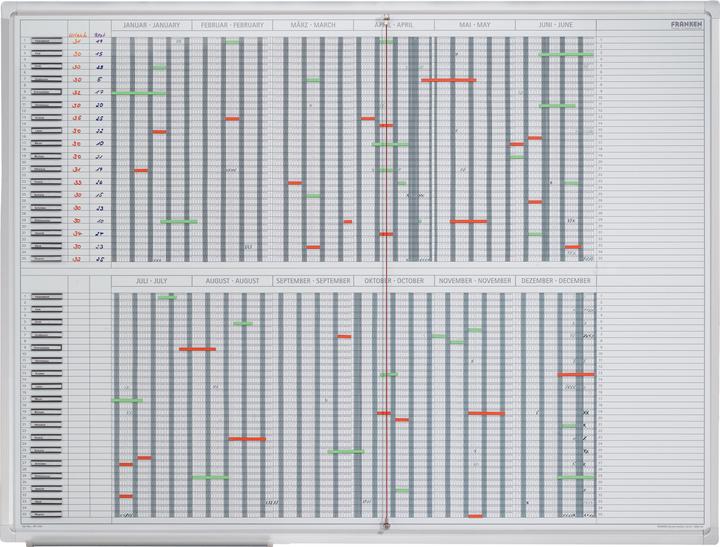The height and width of the screenshot is (547, 720).
Task: Select the NOVEMBER · NOVEMBER month header
Action: click(475, 281)
